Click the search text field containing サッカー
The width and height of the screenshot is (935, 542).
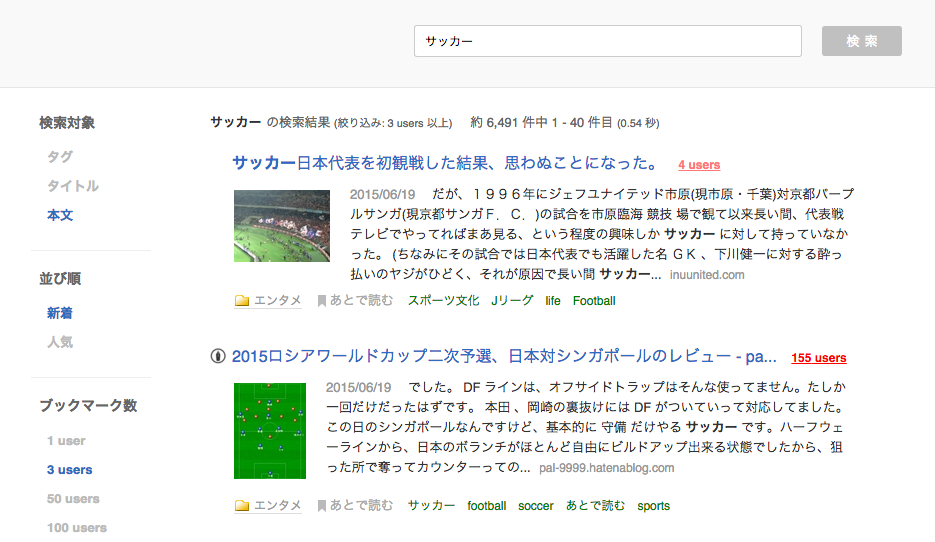(x=608, y=41)
